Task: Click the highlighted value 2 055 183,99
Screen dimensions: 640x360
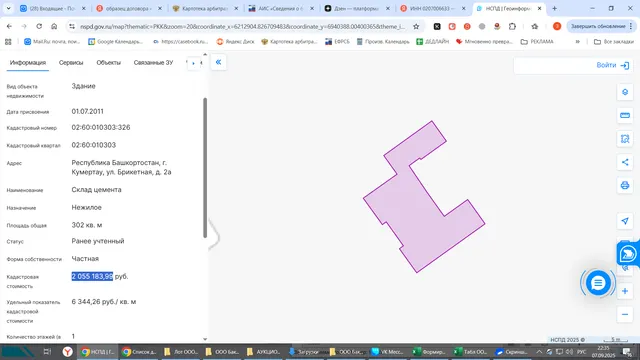Action: pos(92,276)
